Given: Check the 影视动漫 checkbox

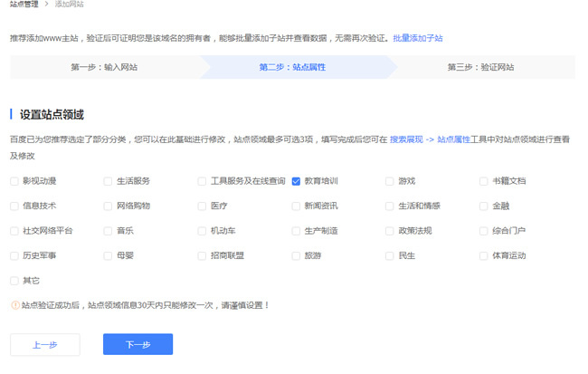Looking at the screenshot, I should [14, 181].
